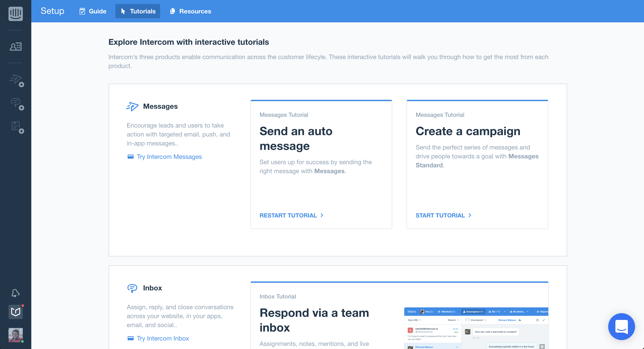
Task: Click RESTART TUTORIAL on the auto message card
Action: coord(291,215)
